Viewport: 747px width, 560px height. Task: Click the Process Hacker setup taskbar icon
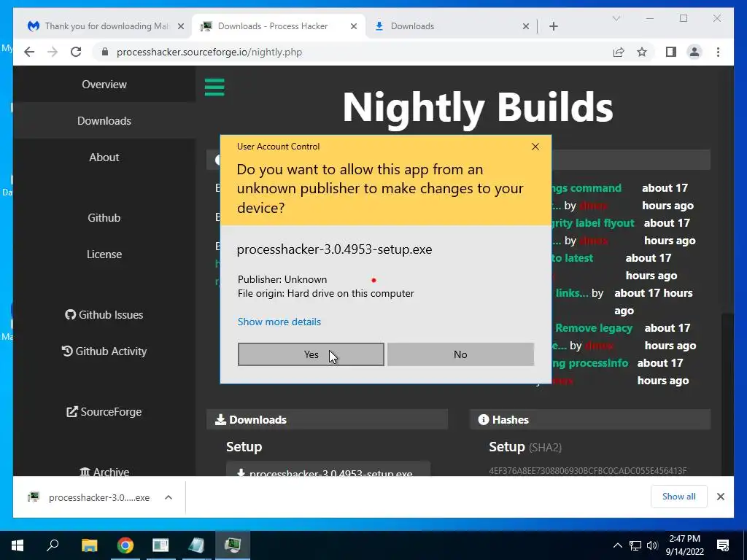pos(233,545)
